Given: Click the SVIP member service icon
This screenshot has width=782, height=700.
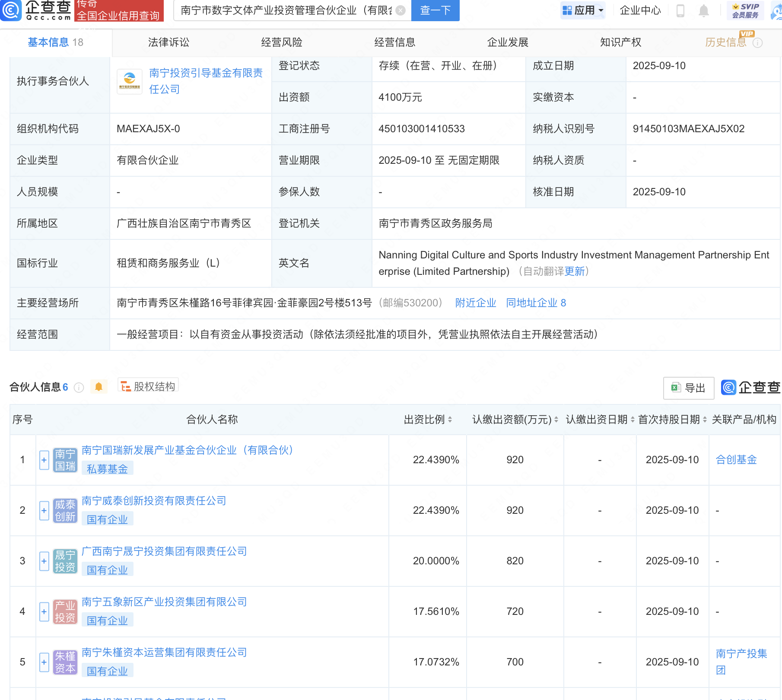Looking at the screenshot, I should [745, 10].
